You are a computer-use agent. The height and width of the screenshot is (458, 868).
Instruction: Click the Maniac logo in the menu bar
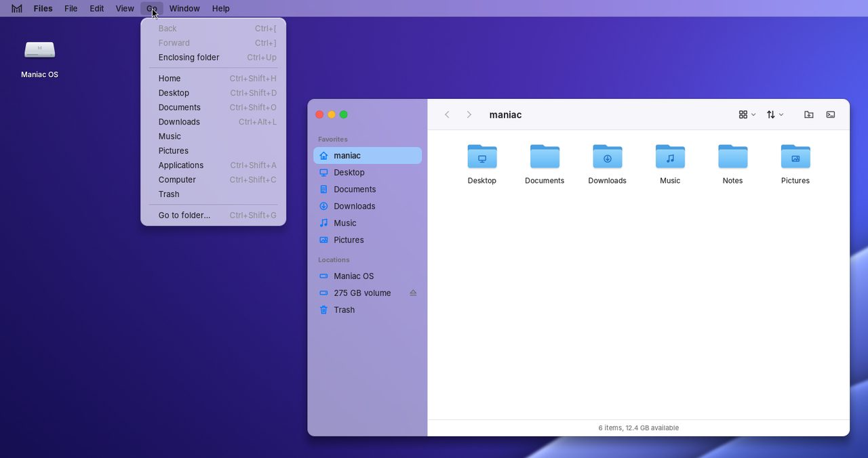17,9
